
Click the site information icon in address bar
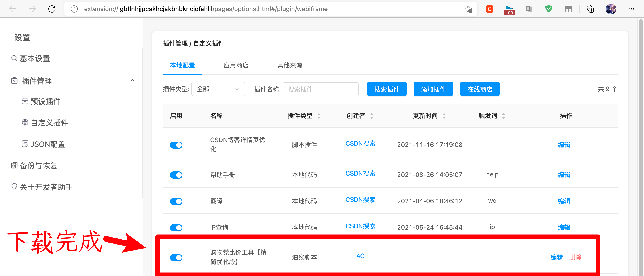74,9
